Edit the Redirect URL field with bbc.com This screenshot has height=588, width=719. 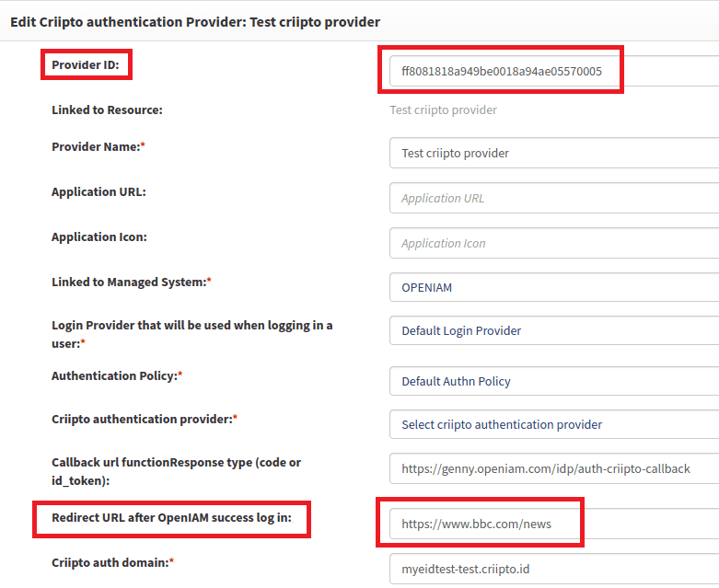point(552,524)
